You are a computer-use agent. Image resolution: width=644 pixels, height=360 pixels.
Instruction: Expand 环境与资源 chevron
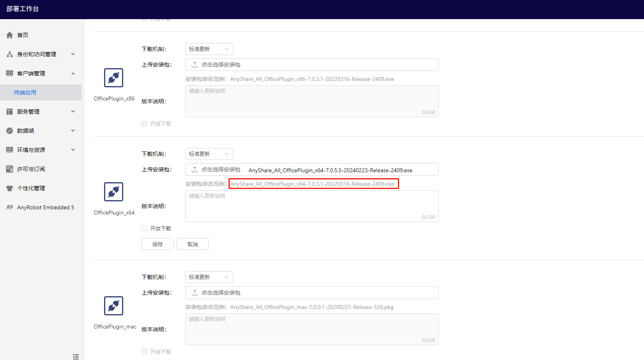tap(73, 150)
